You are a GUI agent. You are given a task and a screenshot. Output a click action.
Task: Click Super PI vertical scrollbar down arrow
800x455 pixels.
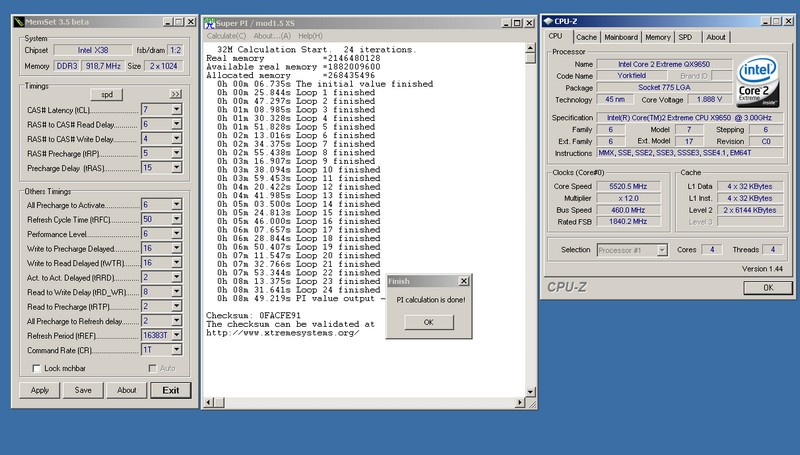coord(531,392)
